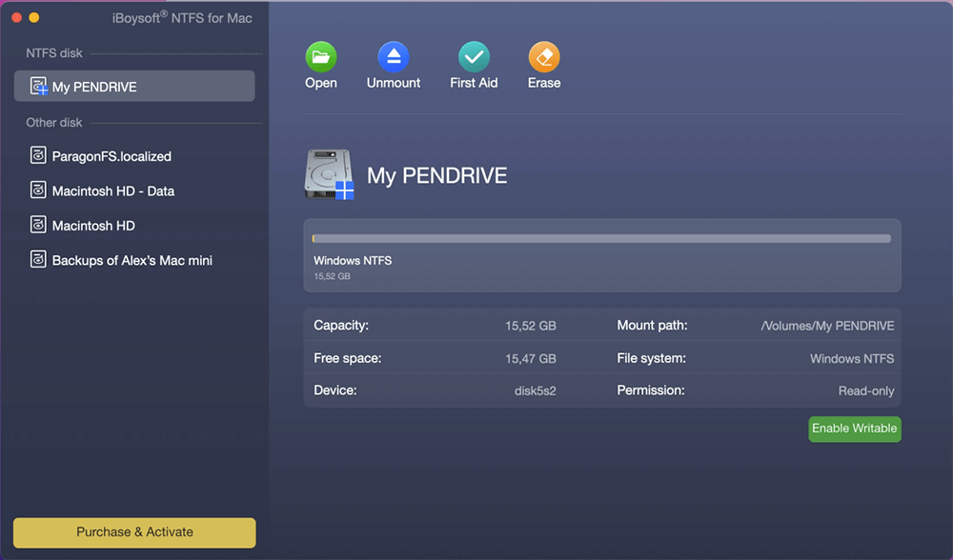
Task: Select Macintosh HD - Data volume
Action: coord(113,190)
